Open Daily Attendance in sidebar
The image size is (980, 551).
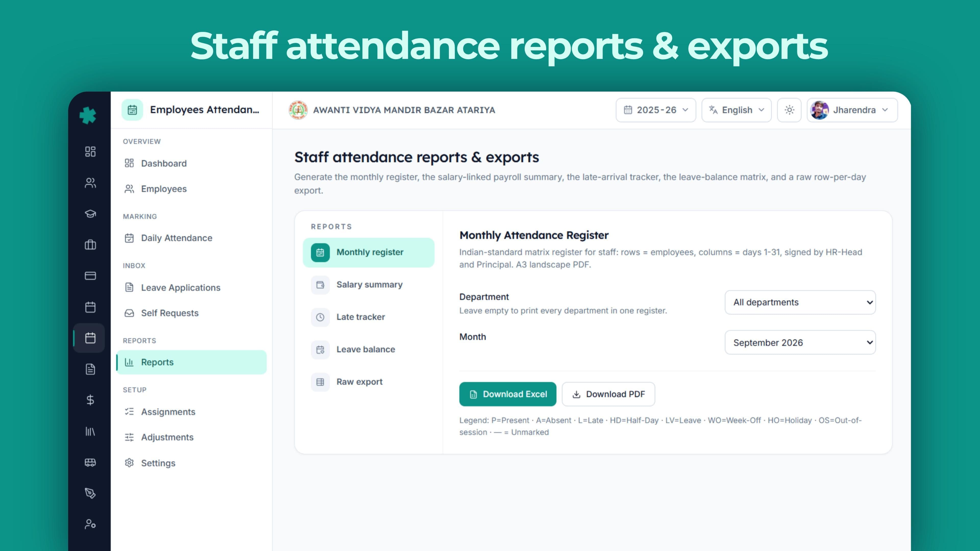click(191, 238)
